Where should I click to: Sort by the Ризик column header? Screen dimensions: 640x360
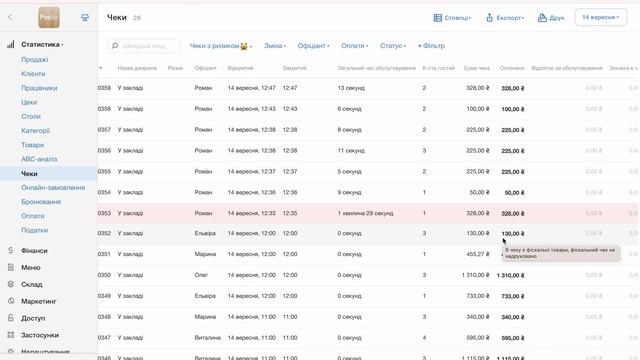(x=176, y=68)
